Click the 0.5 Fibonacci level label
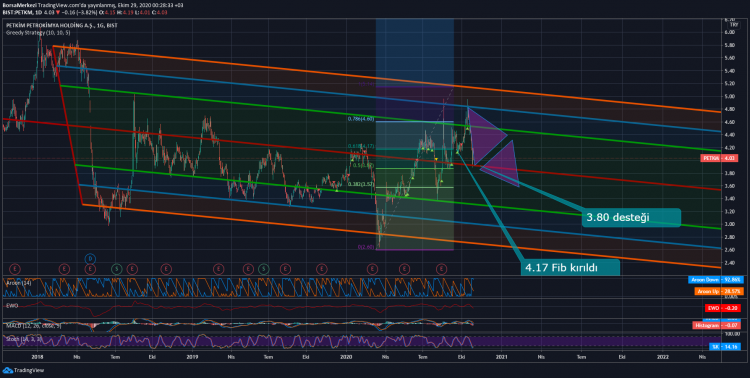 363,165
